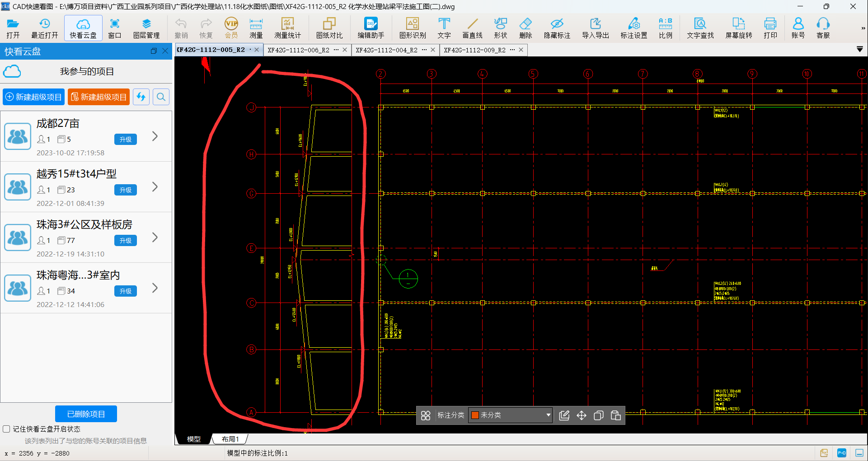Screen dimensions: 868x461
Task: Open the 已删除项目 deleted projects list
Action: (86, 414)
